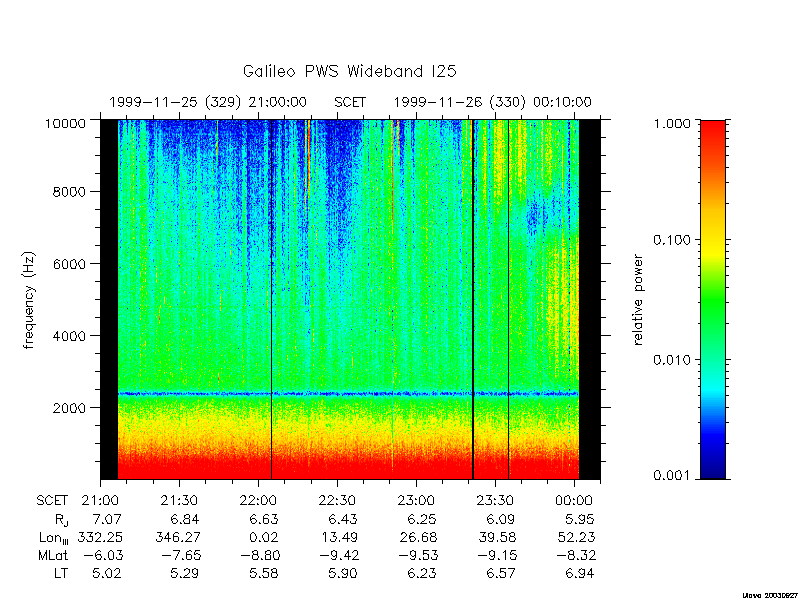The height and width of the screenshot is (600, 800).
Task: Click the LT row label
Action: click(x=60, y=573)
